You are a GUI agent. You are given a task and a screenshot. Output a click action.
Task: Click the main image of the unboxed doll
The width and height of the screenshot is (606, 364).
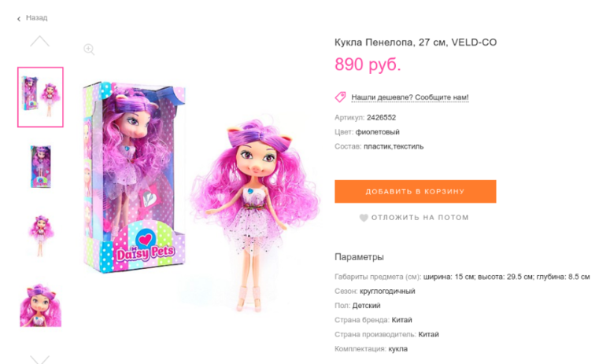click(x=254, y=214)
